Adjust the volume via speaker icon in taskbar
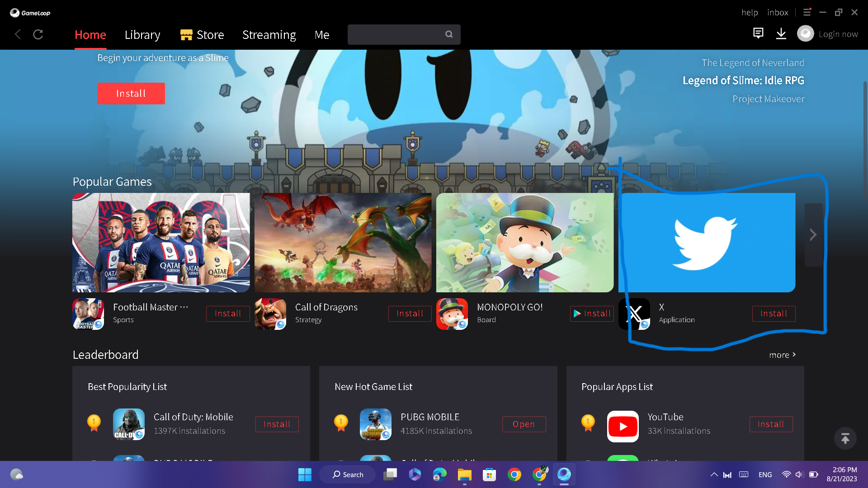868x488 pixels. click(x=798, y=474)
